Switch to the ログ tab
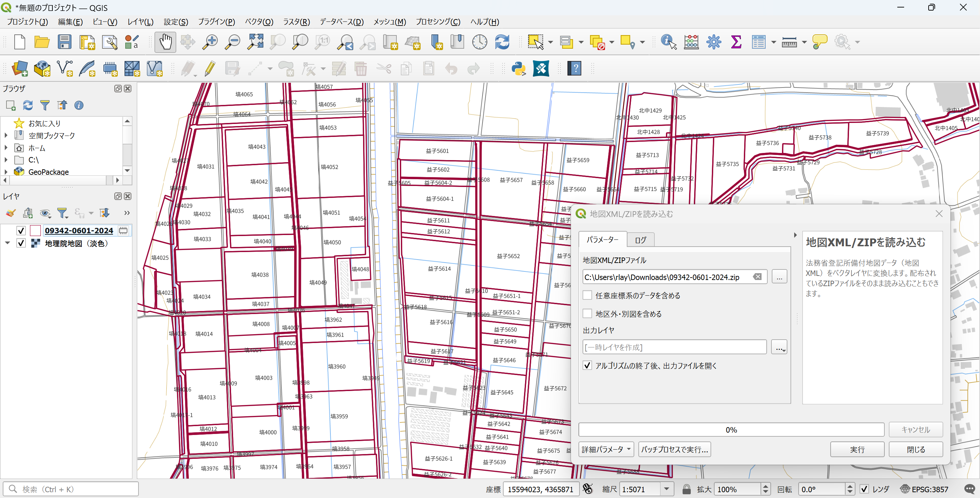 click(x=641, y=239)
